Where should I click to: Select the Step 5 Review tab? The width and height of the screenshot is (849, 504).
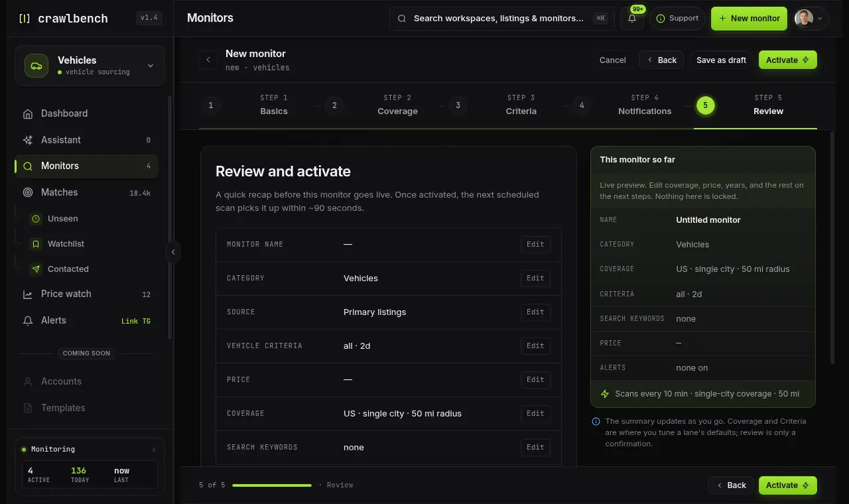[755, 105]
